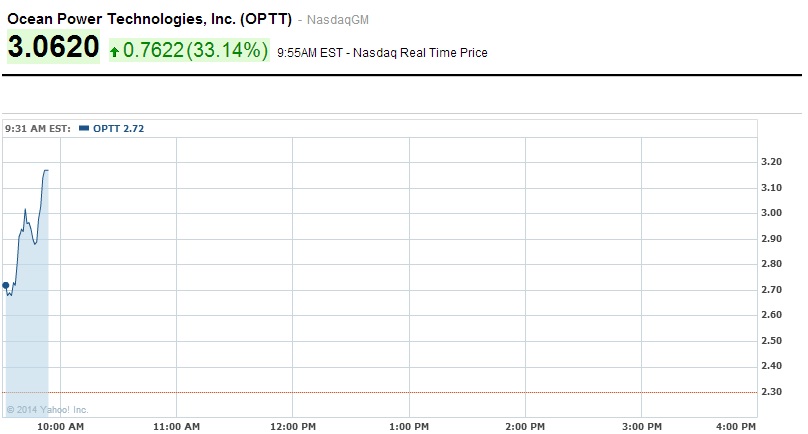The width and height of the screenshot is (808, 434).
Task: Click the 3:00 PM time axis label
Action: pyautogui.click(x=642, y=427)
